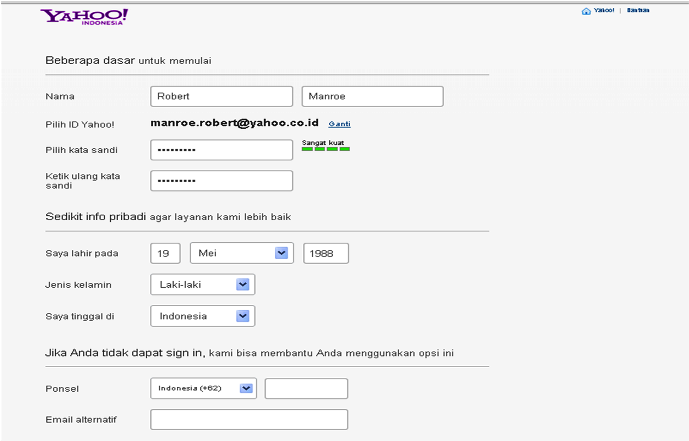Click the 'Ketik ulang kata sandi' label
Image resolution: width=689 pixels, height=441 pixels.
(x=83, y=181)
